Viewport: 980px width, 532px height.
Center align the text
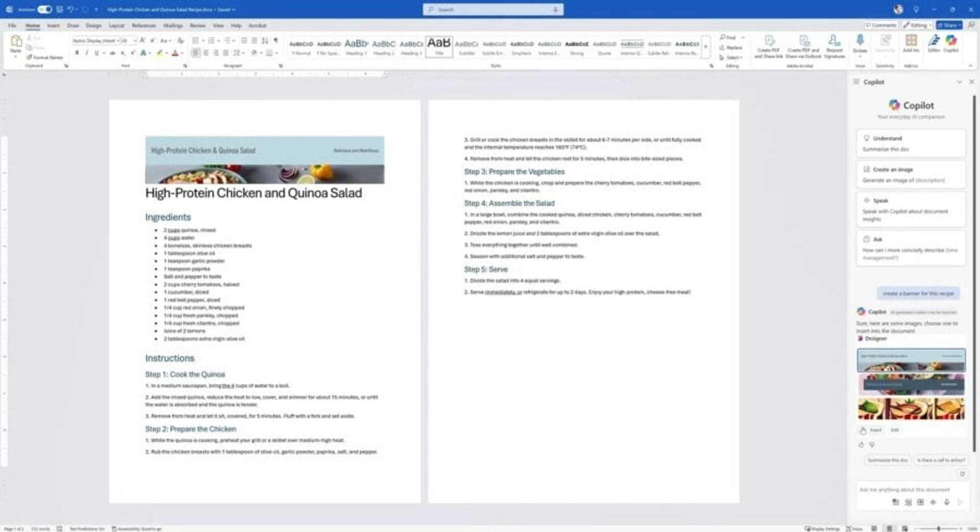pyautogui.click(x=206, y=53)
